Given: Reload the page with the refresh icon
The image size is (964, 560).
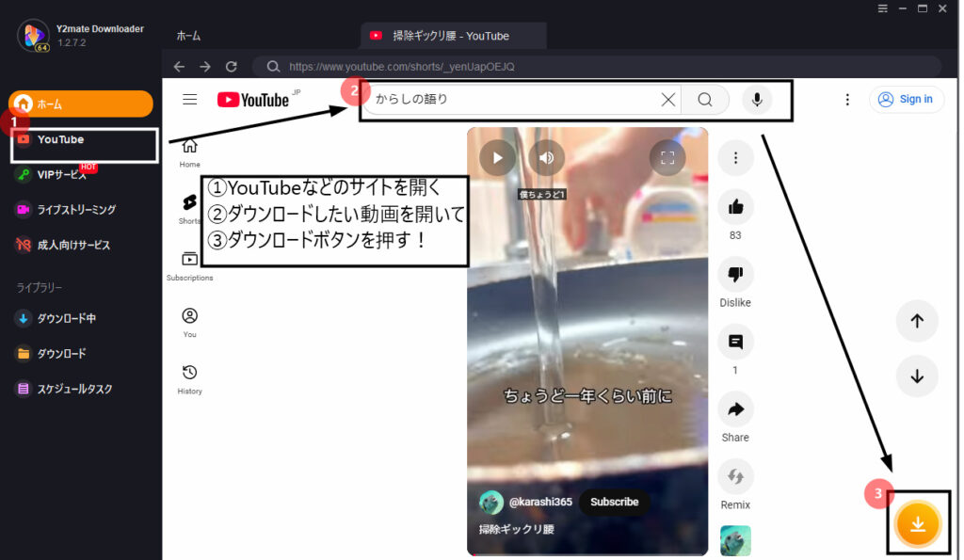Looking at the screenshot, I should 232,67.
